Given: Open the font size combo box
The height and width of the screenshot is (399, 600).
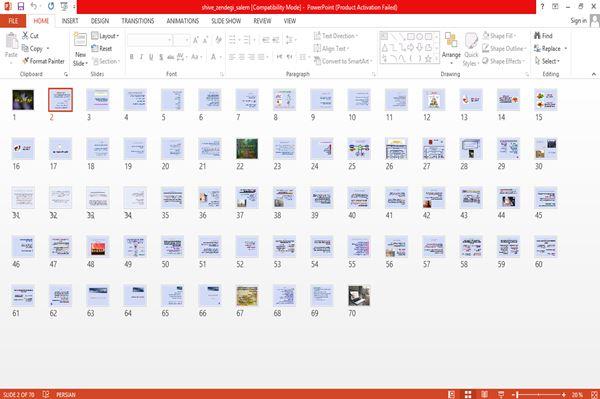Looking at the screenshot, I should [181, 40].
